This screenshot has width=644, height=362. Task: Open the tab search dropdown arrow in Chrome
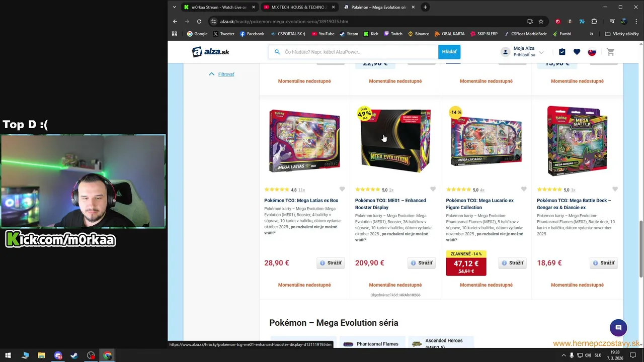[x=175, y=7]
